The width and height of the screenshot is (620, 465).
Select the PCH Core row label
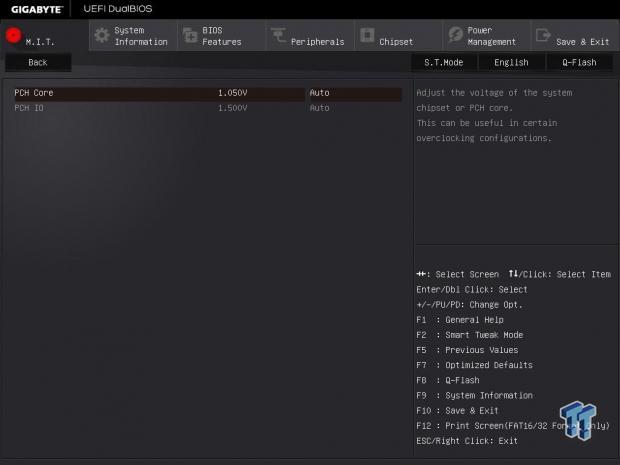click(x=34, y=93)
